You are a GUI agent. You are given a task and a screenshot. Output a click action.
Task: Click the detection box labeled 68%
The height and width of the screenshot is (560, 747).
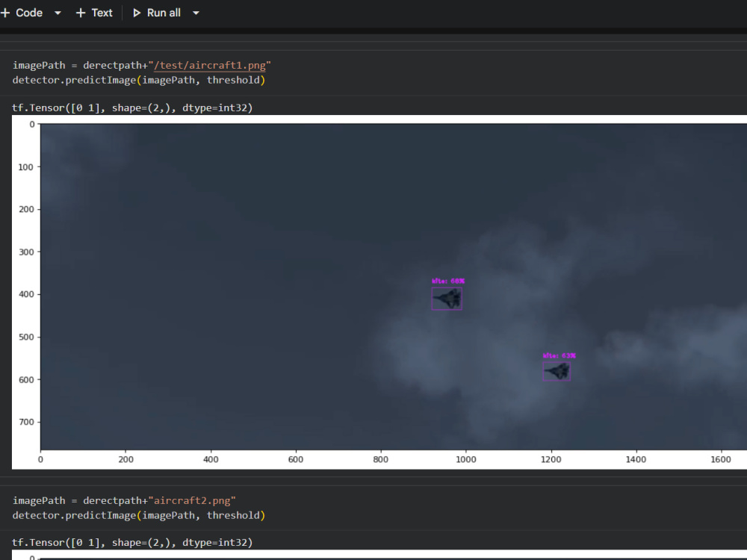click(x=447, y=299)
